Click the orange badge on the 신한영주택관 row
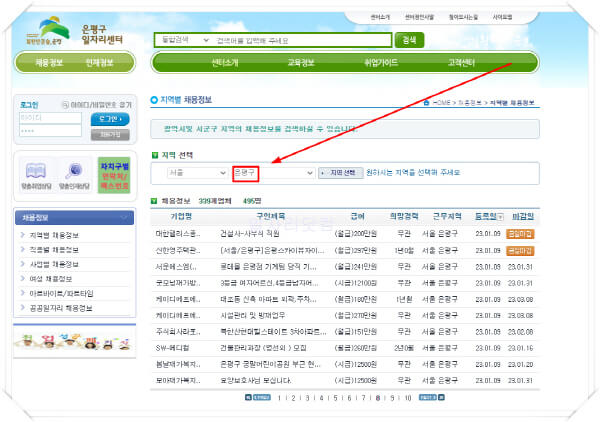 point(520,251)
